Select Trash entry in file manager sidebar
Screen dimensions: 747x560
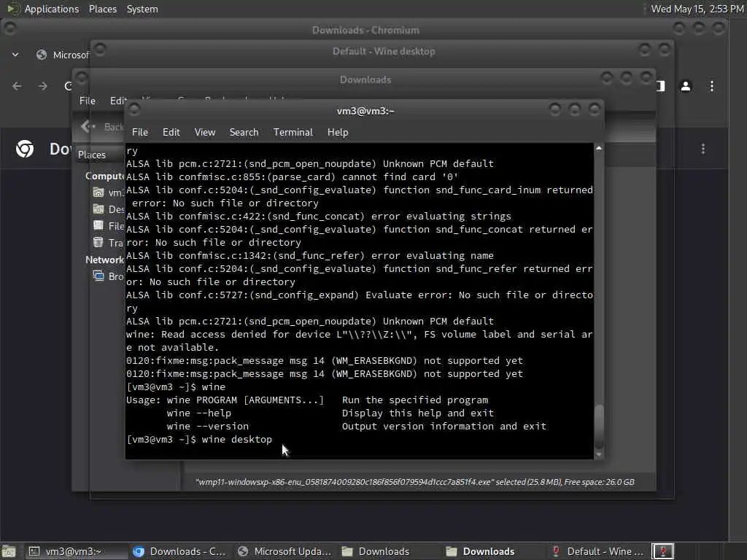(x=109, y=242)
